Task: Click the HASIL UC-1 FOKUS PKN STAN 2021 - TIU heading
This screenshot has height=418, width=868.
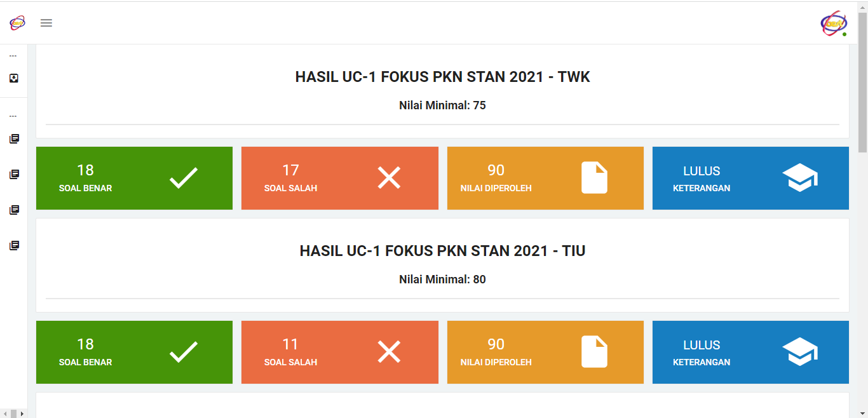Action: (442, 251)
